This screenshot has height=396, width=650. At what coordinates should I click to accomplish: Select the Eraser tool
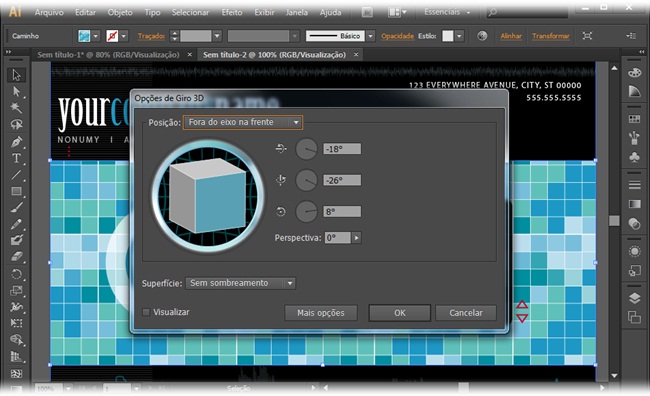(16, 257)
